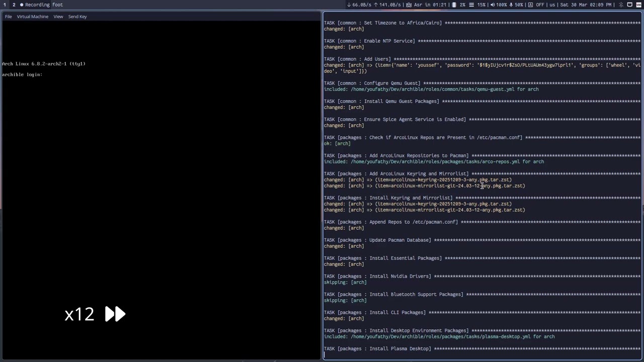Click the display tray icon
This screenshot has height=362, width=644.
click(630, 5)
